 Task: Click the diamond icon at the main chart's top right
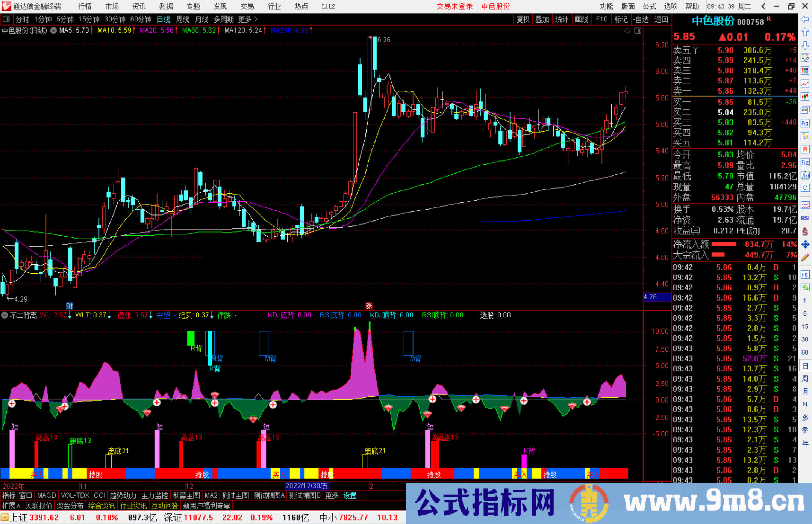coord(627,31)
